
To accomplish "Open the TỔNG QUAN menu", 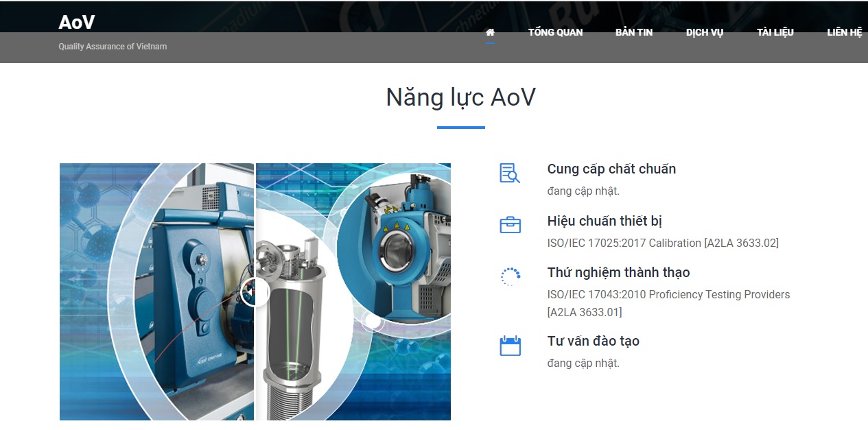I will point(556,32).
